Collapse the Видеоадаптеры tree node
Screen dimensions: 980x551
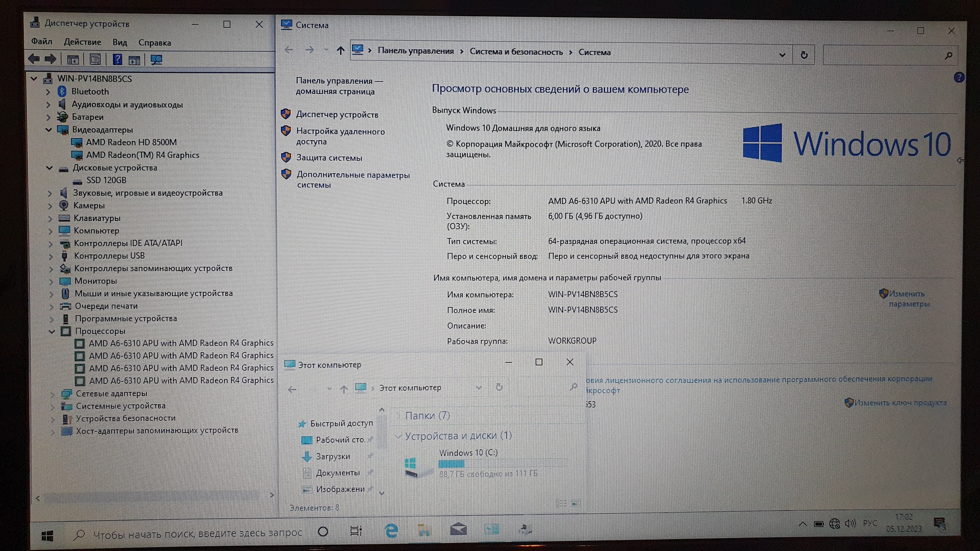tap(49, 130)
